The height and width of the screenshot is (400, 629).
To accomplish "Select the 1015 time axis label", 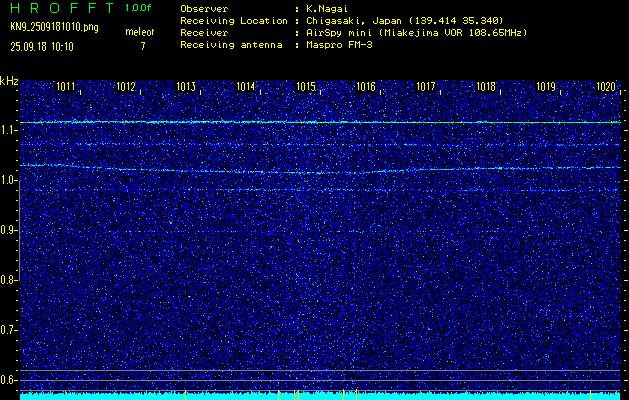I will pyautogui.click(x=306, y=86).
